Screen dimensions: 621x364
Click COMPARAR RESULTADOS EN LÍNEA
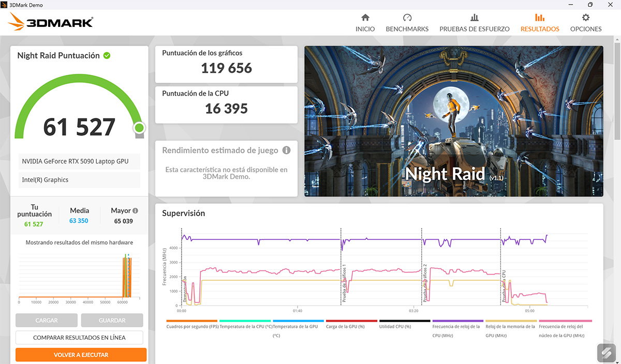pyautogui.click(x=79, y=338)
